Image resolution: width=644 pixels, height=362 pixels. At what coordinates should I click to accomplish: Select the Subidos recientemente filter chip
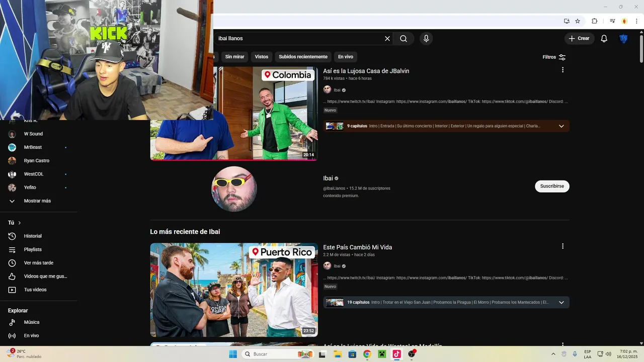[x=303, y=57]
